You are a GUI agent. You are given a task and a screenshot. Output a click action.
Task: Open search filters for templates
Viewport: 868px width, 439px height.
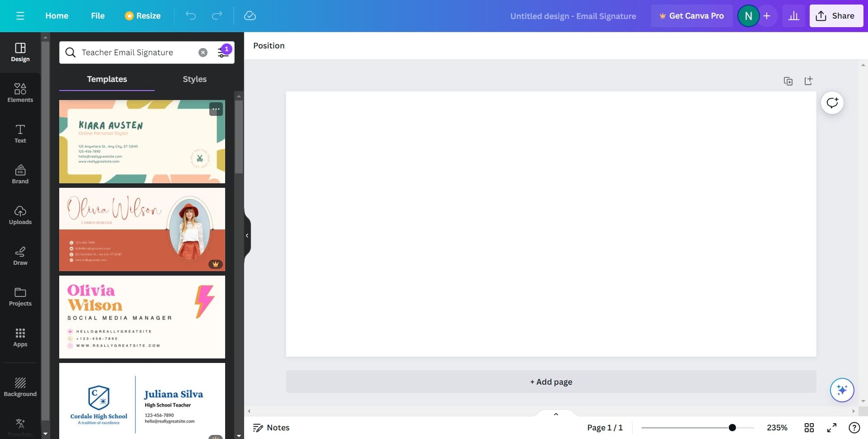click(x=222, y=52)
